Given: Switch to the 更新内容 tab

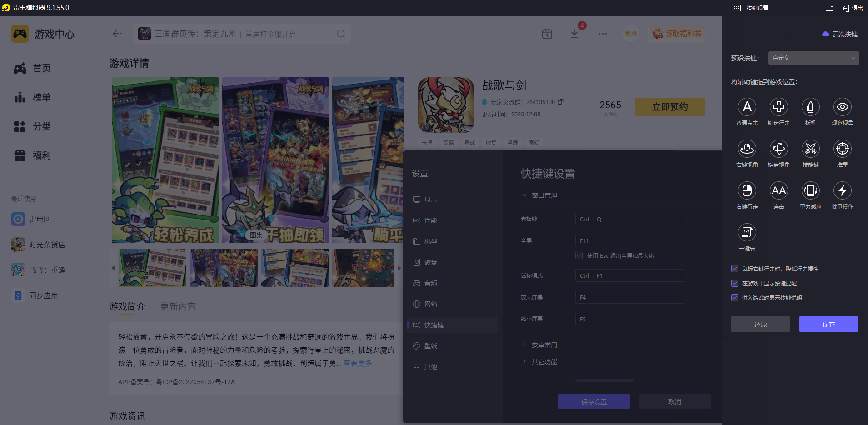Looking at the screenshot, I should click(178, 307).
